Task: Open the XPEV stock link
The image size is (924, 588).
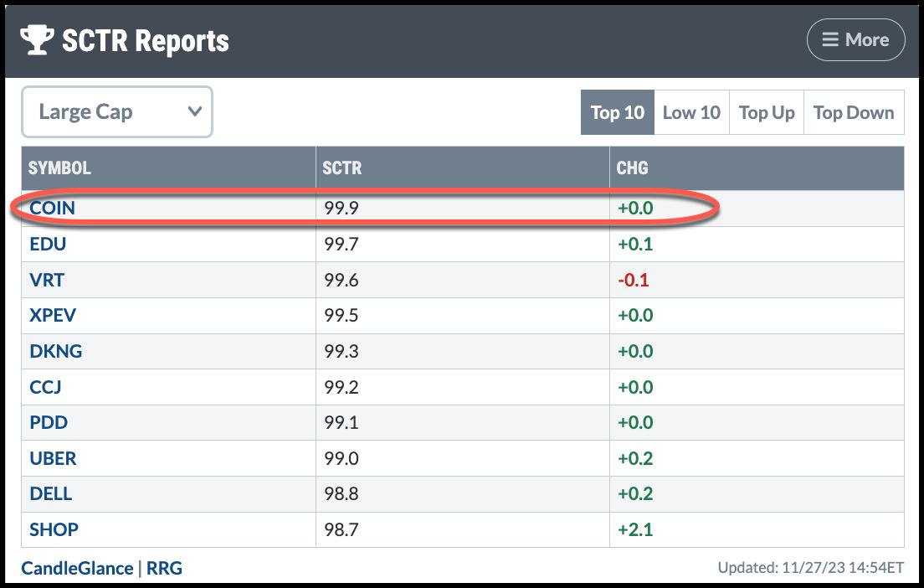Action: [53, 316]
